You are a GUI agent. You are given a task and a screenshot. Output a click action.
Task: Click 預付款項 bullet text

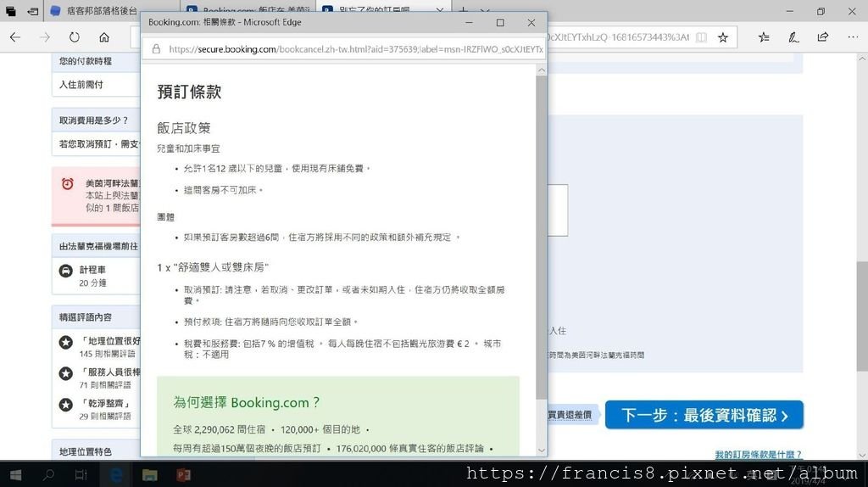(x=270, y=322)
